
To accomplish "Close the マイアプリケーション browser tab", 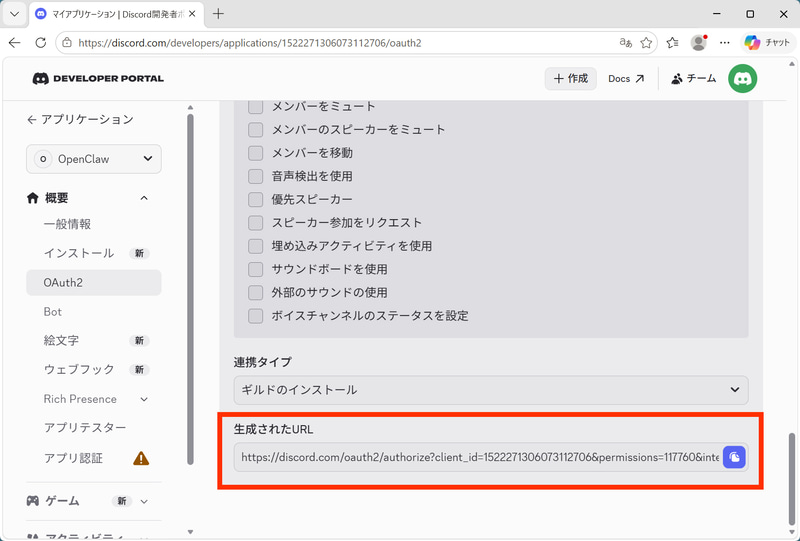I will tap(192, 14).
